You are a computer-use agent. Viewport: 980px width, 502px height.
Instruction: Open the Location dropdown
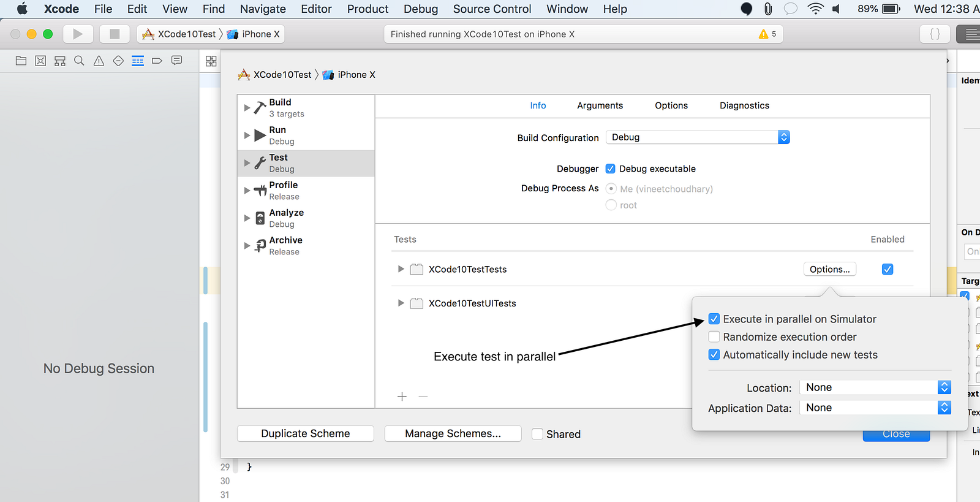pos(876,387)
